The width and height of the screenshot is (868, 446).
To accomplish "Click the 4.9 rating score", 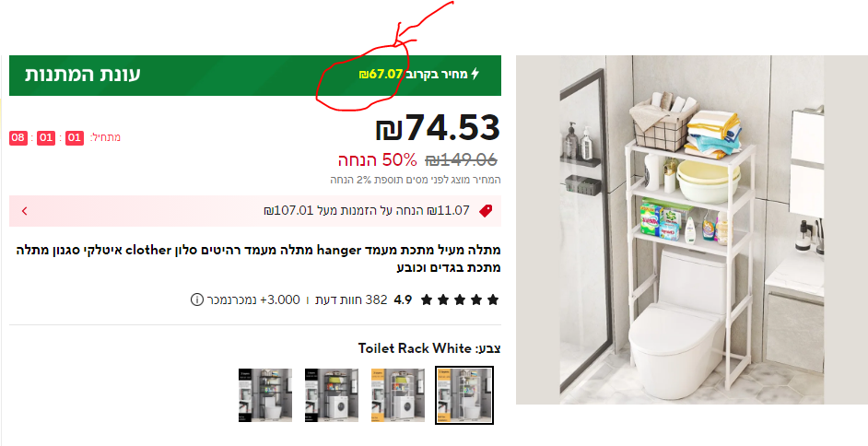I will pyautogui.click(x=403, y=299).
